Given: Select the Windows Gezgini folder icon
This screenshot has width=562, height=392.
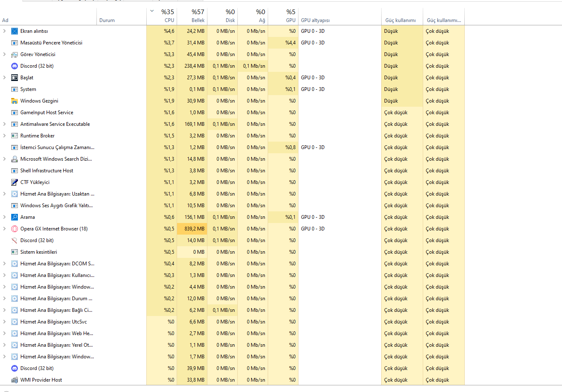Looking at the screenshot, I should pyautogui.click(x=15, y=101).
